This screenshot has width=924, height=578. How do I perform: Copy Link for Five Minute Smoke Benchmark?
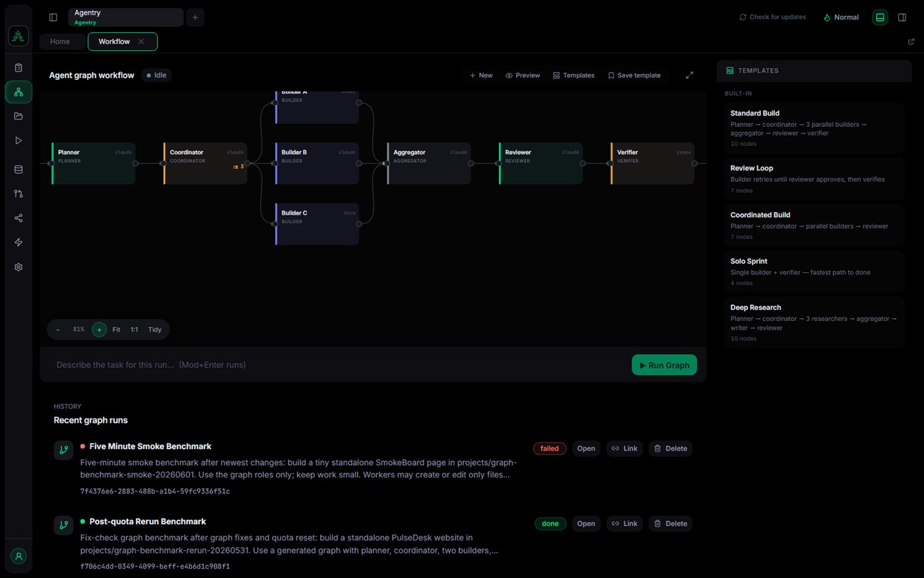(x=624, y=449)
